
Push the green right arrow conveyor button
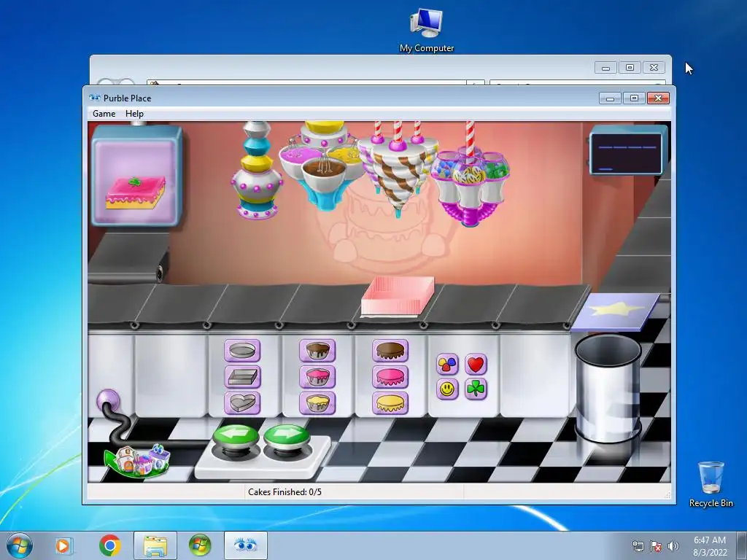point(286,439)
